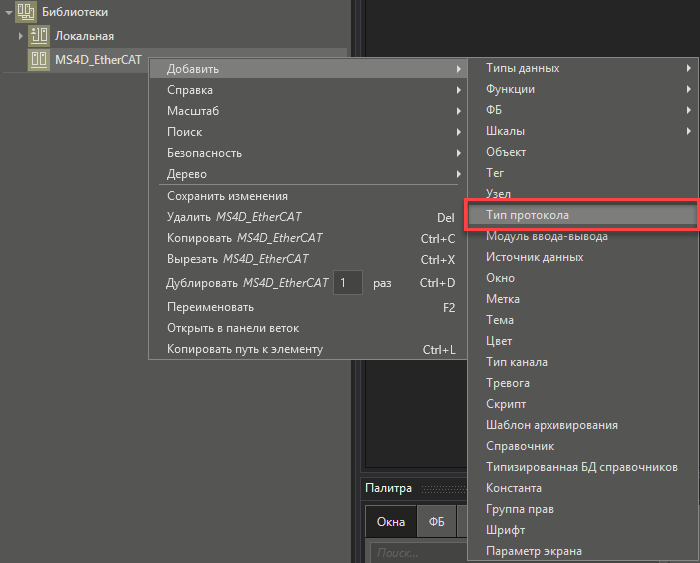The width and height of the screenshot is (700, 563).
Task: Expand Шкалы submenu arrow
Action: pos(689,131)
